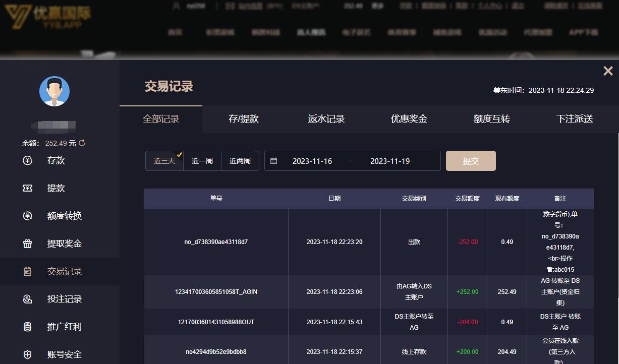Click the +252.00 amount
The height and width of the screenshot is (364, 619).
point(467,292)
